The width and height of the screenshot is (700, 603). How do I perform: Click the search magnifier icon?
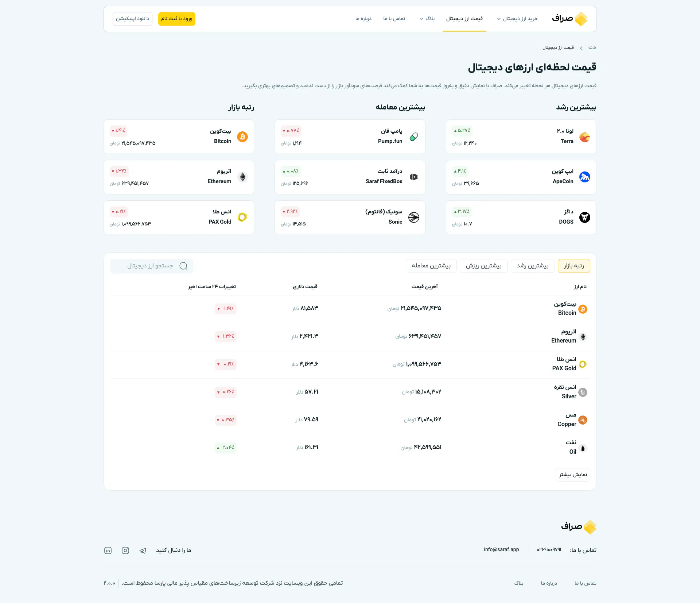183,266
